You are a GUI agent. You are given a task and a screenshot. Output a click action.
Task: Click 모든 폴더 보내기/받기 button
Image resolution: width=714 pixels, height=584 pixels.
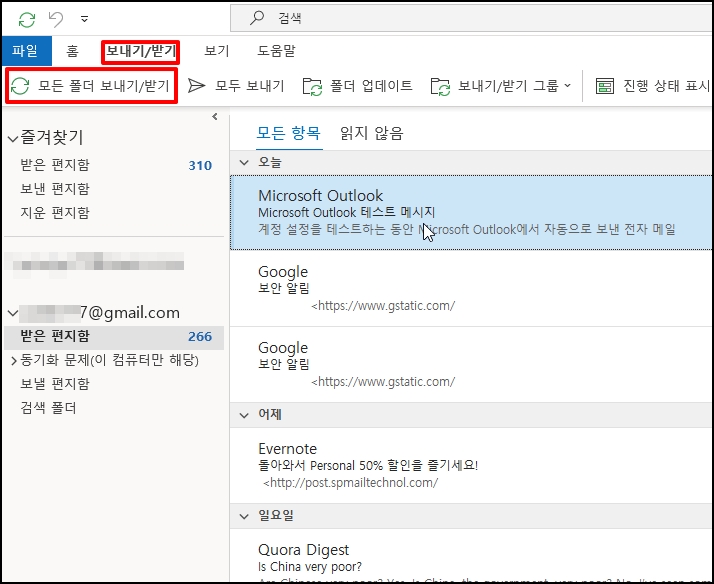(x=91, y=86)
